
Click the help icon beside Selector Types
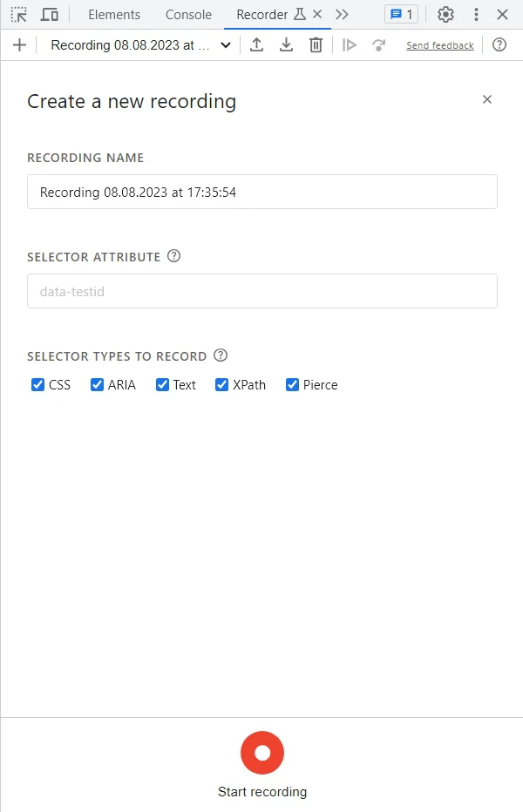pos(221,355)
